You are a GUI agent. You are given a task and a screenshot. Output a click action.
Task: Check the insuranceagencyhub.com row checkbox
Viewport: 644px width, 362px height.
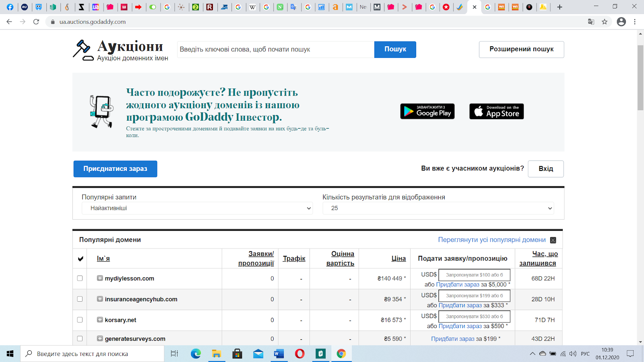tap(80, 299)
